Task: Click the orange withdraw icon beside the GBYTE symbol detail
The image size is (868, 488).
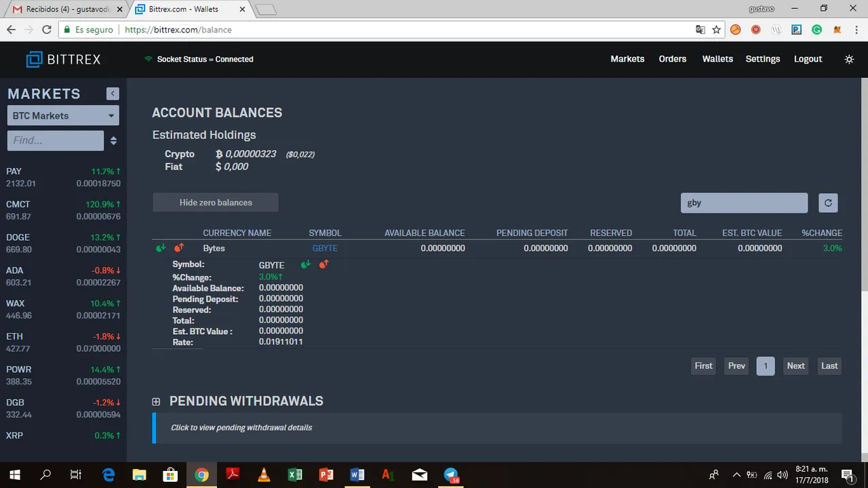Action: click(x=323, y=264)
